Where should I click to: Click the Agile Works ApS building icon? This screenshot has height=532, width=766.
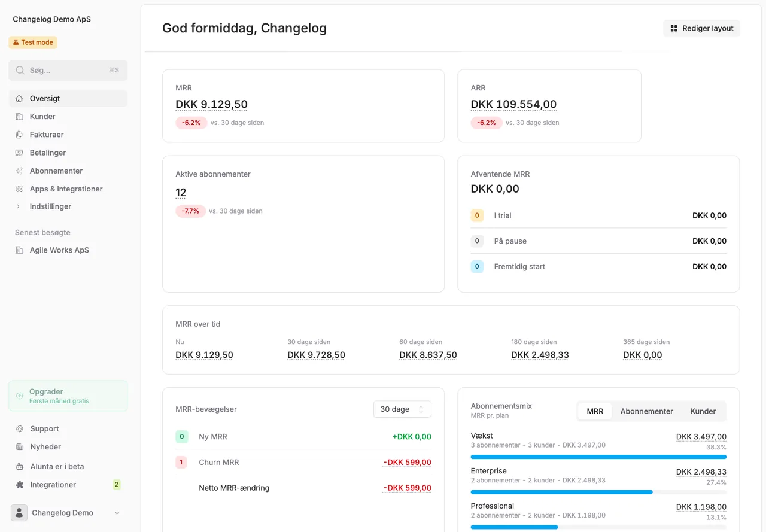[x=19, y=250]
